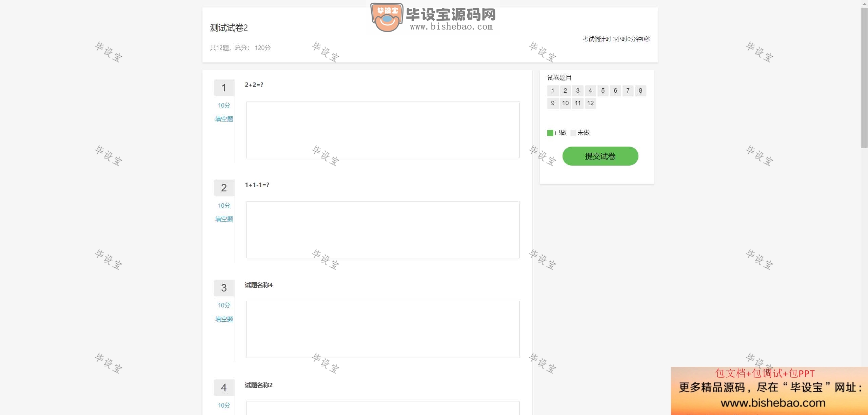Jump to question 5 in 试卷题目 panel
The image size is (868, 415).
[603, 91]
